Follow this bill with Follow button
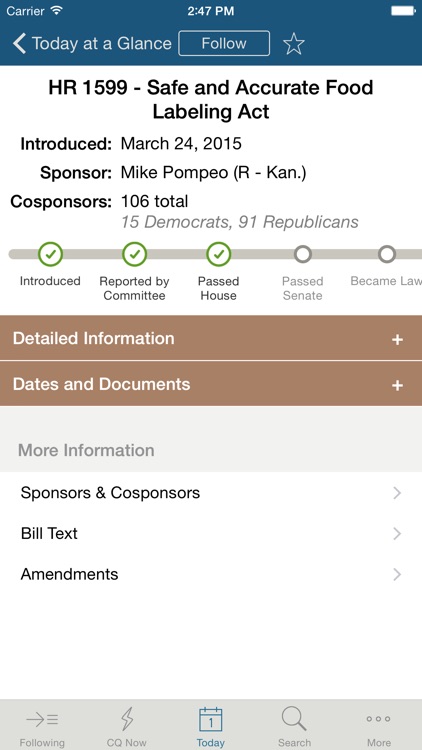 click(224, 44)
